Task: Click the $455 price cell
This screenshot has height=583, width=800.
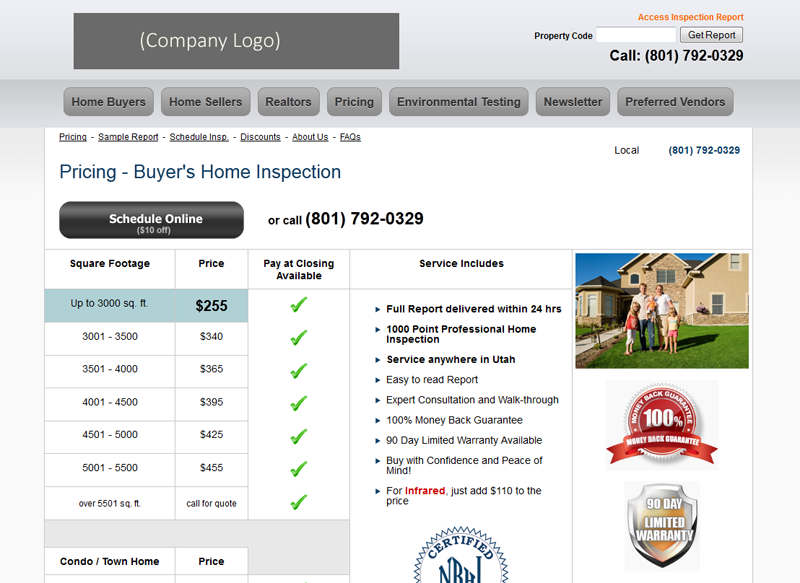Action: click(211, 470)
